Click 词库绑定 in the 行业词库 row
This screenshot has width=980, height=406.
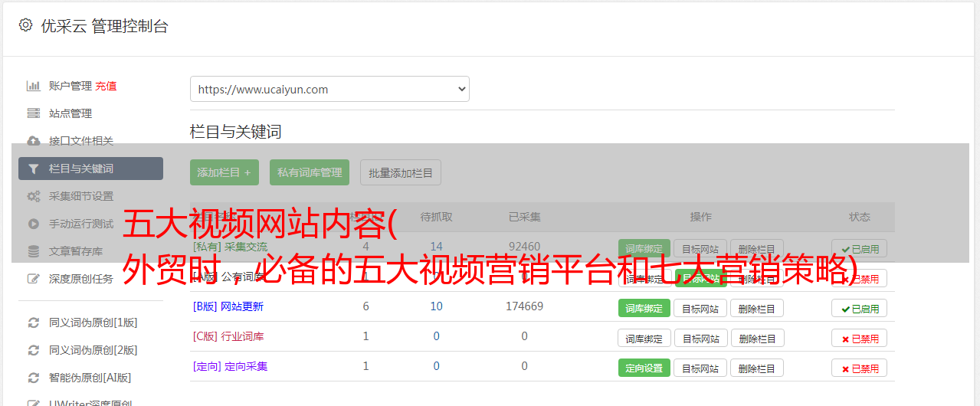[644, 338]
